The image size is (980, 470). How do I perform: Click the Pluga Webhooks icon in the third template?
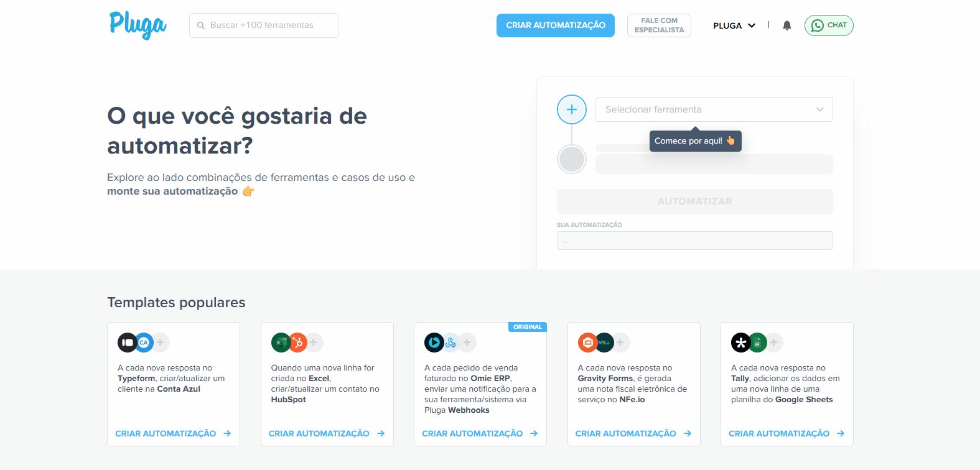[450, 343]
